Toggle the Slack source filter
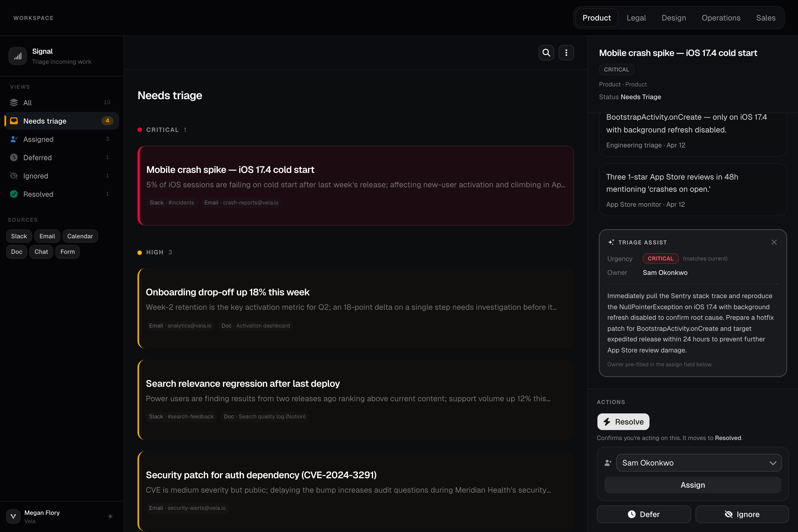The image size is (798, 532). click(19, 236)
